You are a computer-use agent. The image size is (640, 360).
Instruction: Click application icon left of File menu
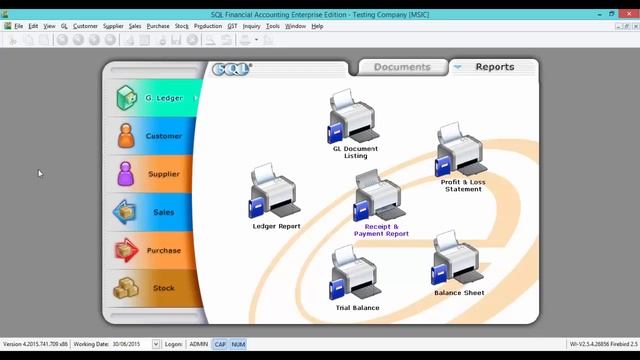7,26
